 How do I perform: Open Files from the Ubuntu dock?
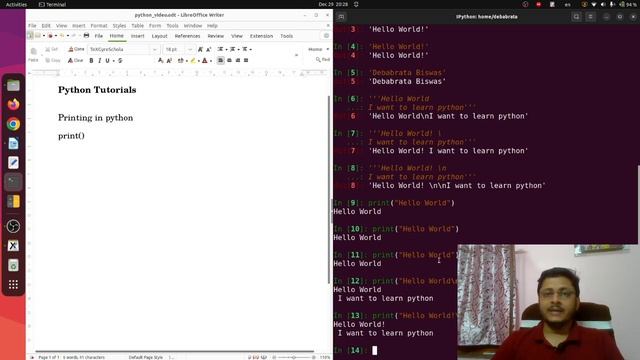(13, 85)
